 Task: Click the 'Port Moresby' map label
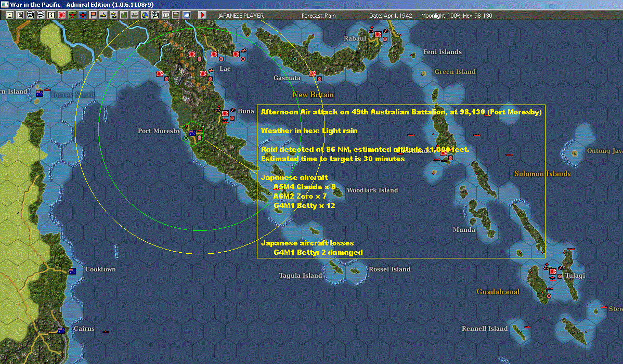coord(159,131)
